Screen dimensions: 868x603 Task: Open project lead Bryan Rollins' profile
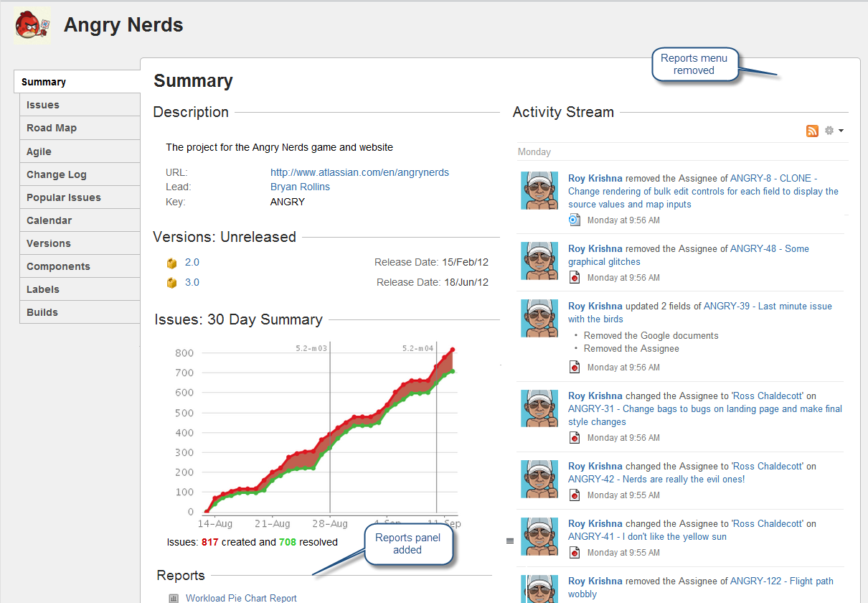(x=300, y=187)
